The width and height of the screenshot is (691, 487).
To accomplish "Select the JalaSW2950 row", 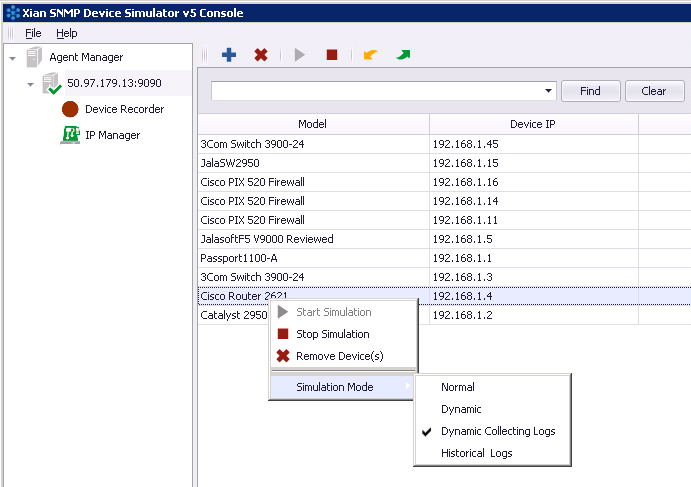I will click(x=444, y=163).
